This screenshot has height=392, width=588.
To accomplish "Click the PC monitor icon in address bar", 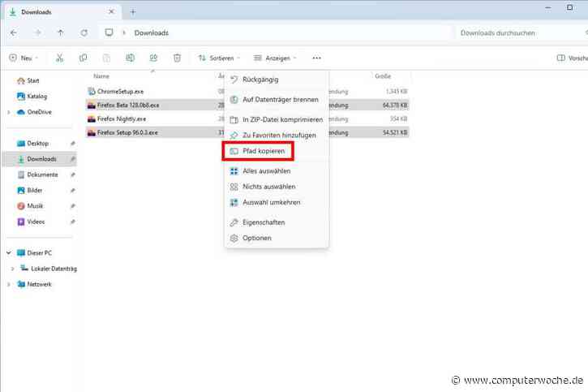I will 109,32.
